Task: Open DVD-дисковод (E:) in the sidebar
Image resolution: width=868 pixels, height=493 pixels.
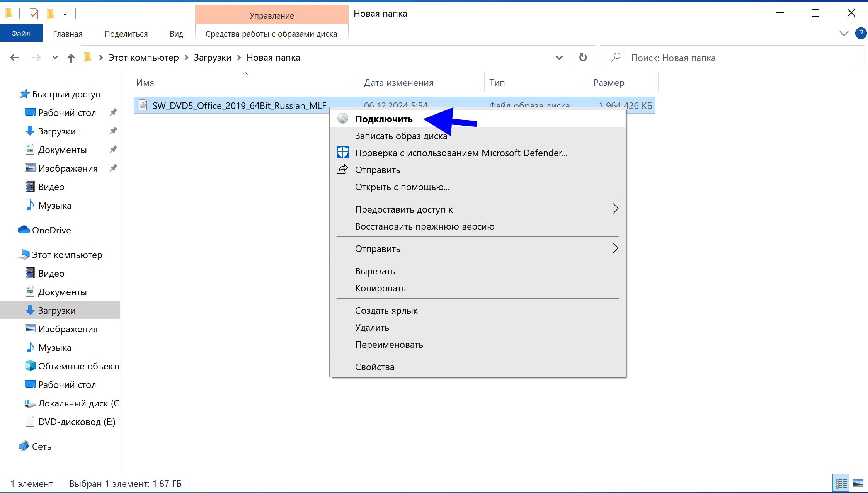Action: [77, 422]
